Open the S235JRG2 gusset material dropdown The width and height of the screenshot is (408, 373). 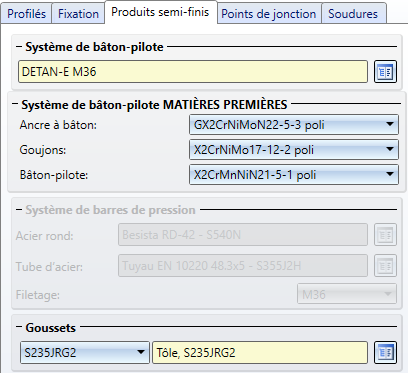pyautogui.click(x=85, y=352)
